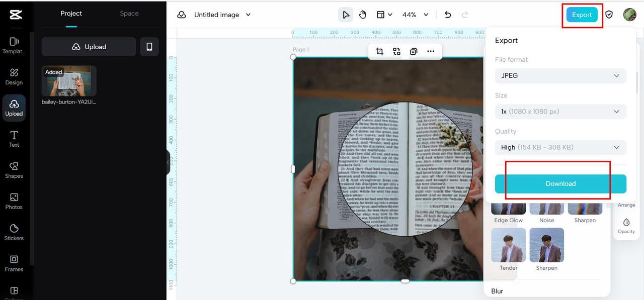
Task: Expand the JPEG file format dropdown
Action: tap(560, 76)
